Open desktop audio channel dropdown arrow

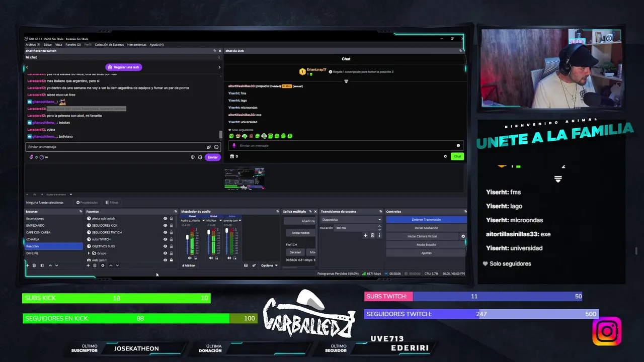(x=203, y=221)
